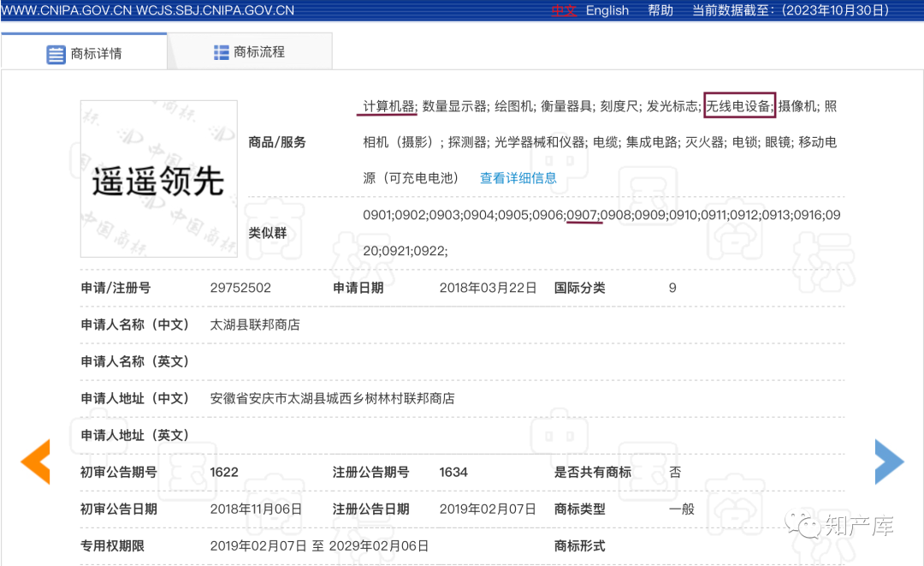924x566 pixels.
Task: Click the application date 2018年03月22日
Action: tap(488, 288)
